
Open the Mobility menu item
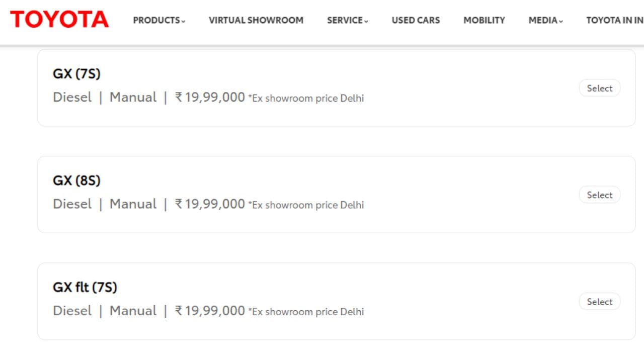pyautogui.click(x=484, y=20)
